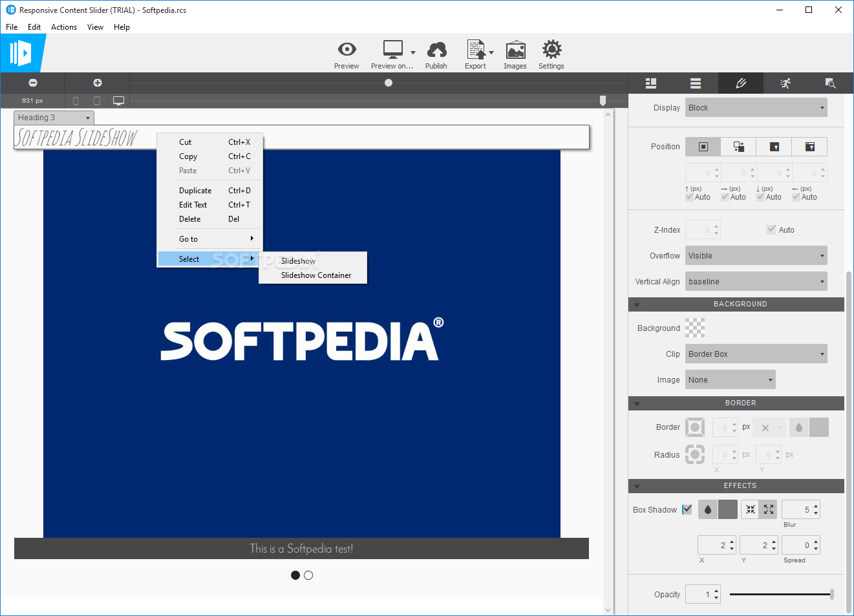This screenshot has width=854, height=616.
Task: Choose the absolute position icon
Action: (774, 147)
